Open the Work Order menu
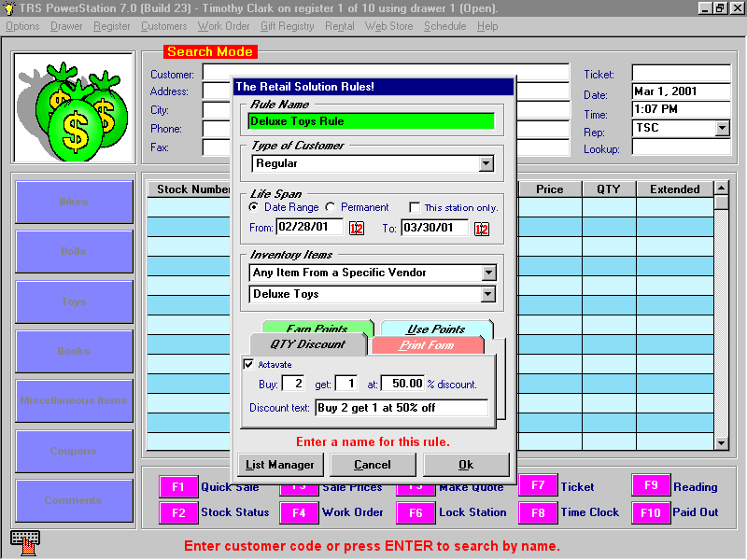Screen dimensions: 747x560 [223, 26]
